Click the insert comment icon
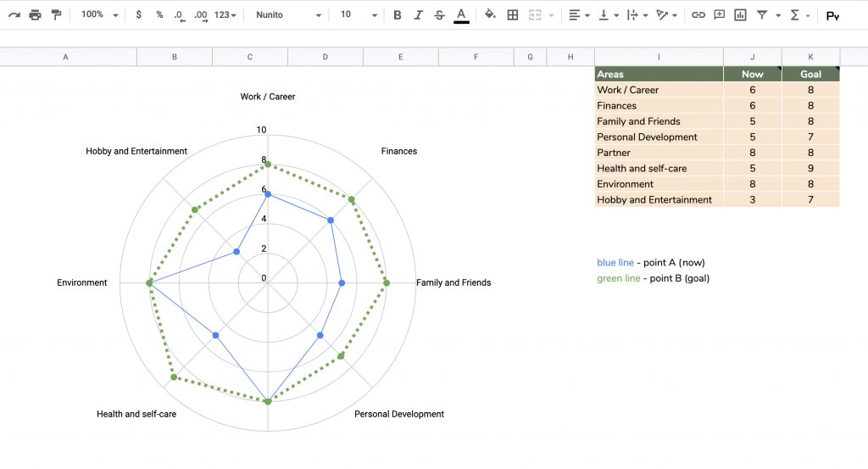The width and height of the screenshot is (868, 469). [x=719, y=15]
